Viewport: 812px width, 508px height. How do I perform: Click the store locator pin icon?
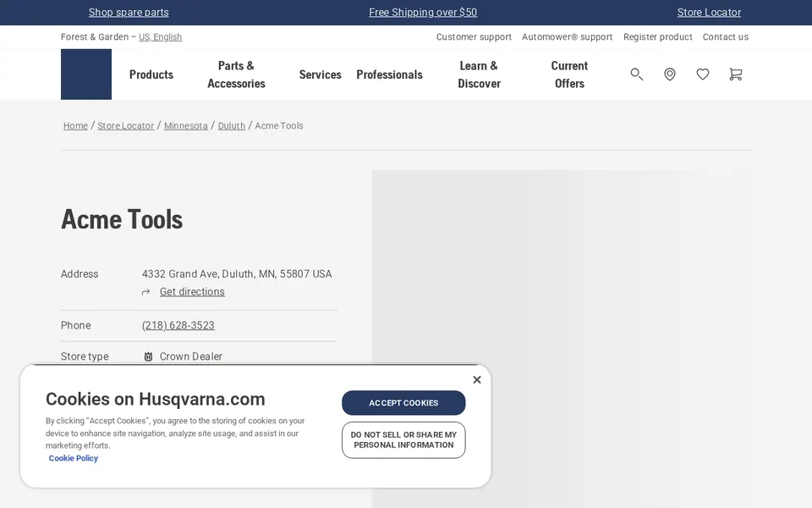click(x=670, y=75)
